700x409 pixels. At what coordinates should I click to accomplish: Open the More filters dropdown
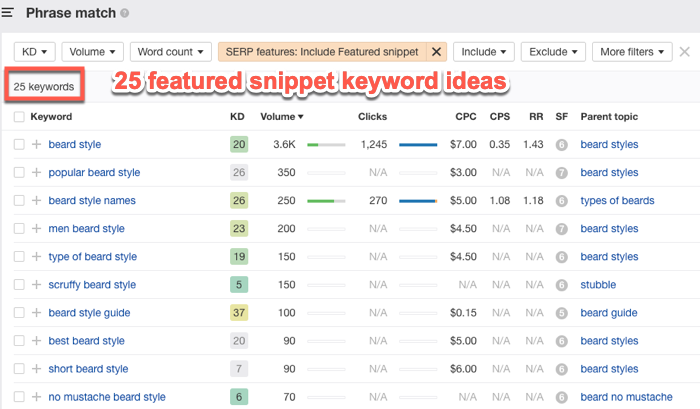630,51
